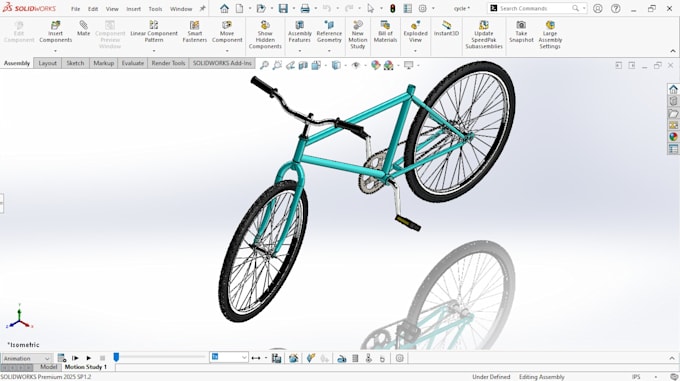Click the motion study timeline playhead slider

point(116,357)
